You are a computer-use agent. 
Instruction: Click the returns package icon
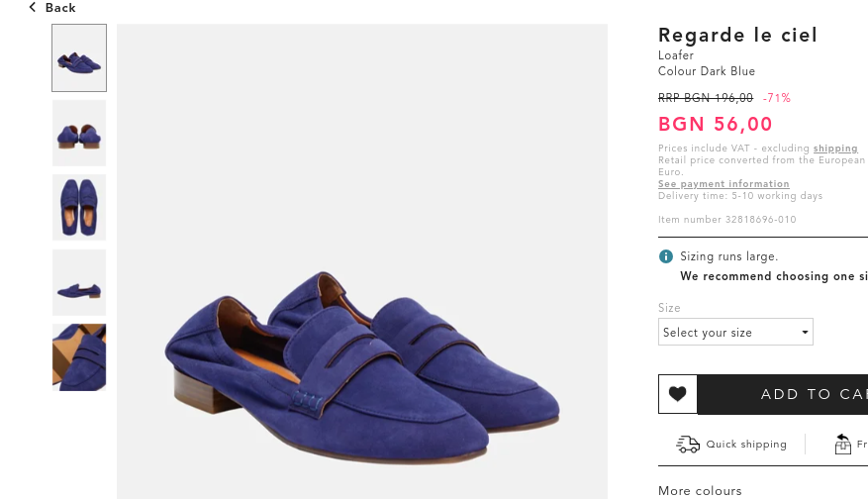(843, 445)
